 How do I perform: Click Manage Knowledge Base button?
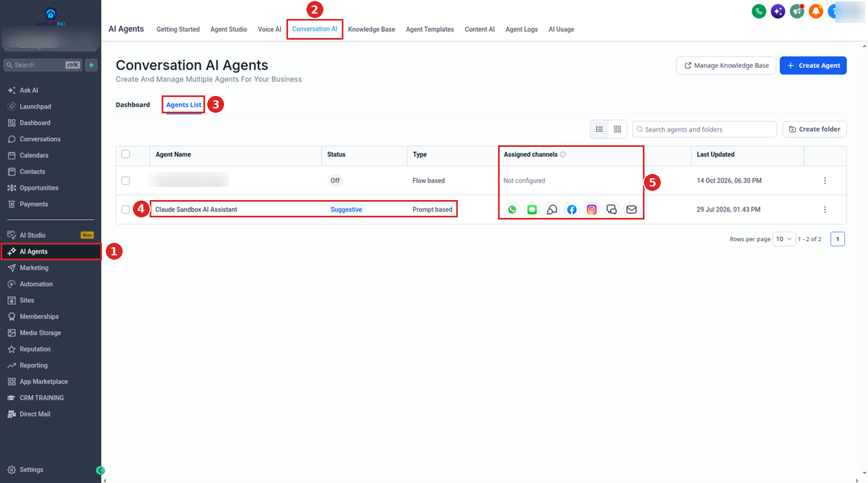[726, 66]
